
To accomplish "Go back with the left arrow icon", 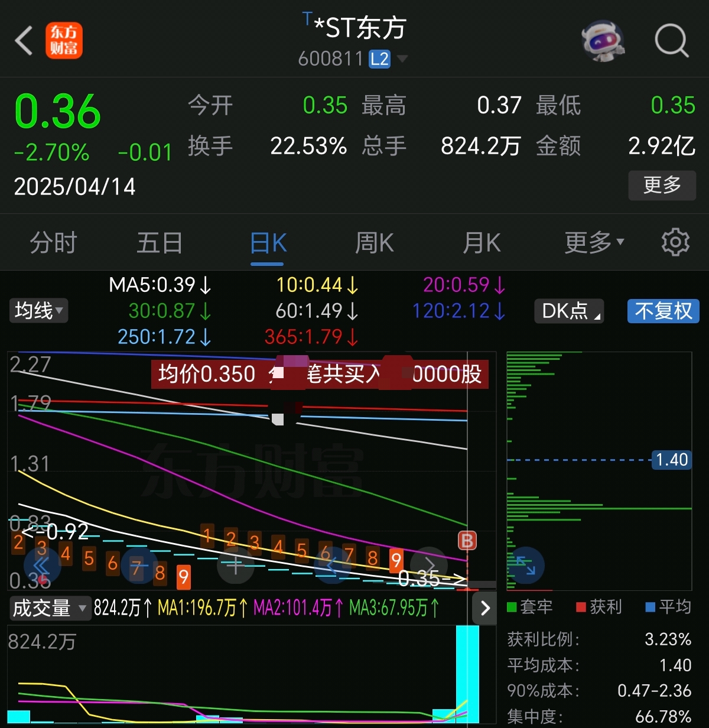I will (24, 41).
